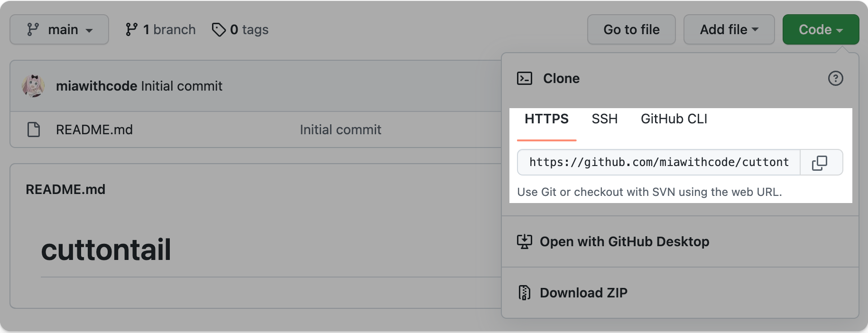This screenshot has width=868, height=333.
Task: Open the main branch dropdown
Action: 59,29
